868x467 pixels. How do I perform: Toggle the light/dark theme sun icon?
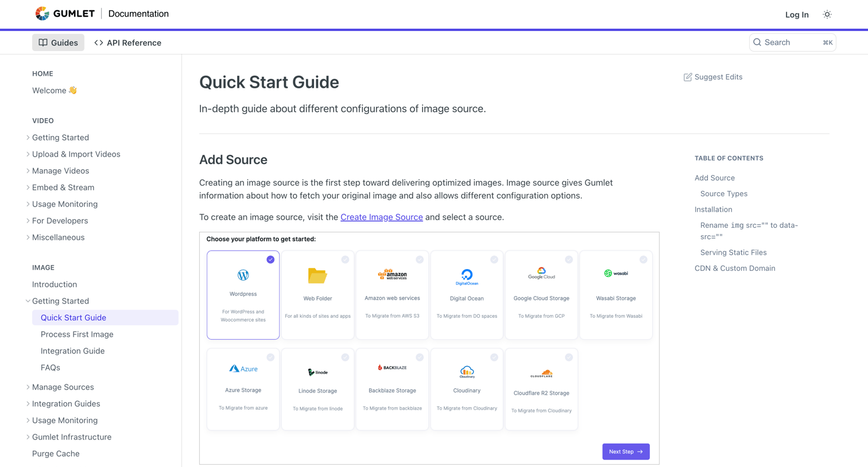point(827,14)
